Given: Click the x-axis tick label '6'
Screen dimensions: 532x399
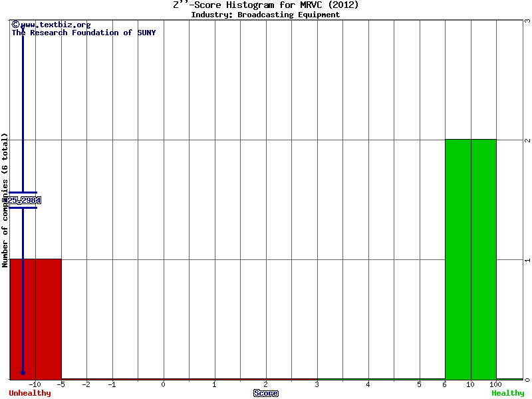Looking at the screenshot, I should pyautogui.click(x=445, y=384).
